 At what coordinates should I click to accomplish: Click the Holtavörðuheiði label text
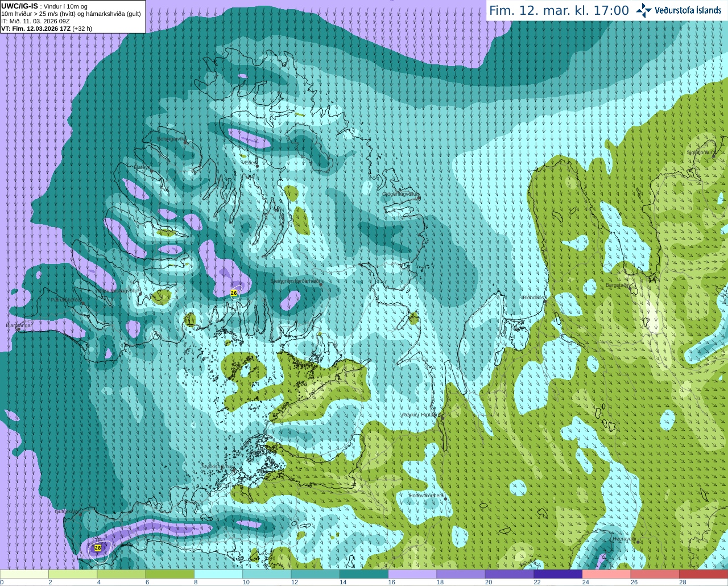[427, 496]
